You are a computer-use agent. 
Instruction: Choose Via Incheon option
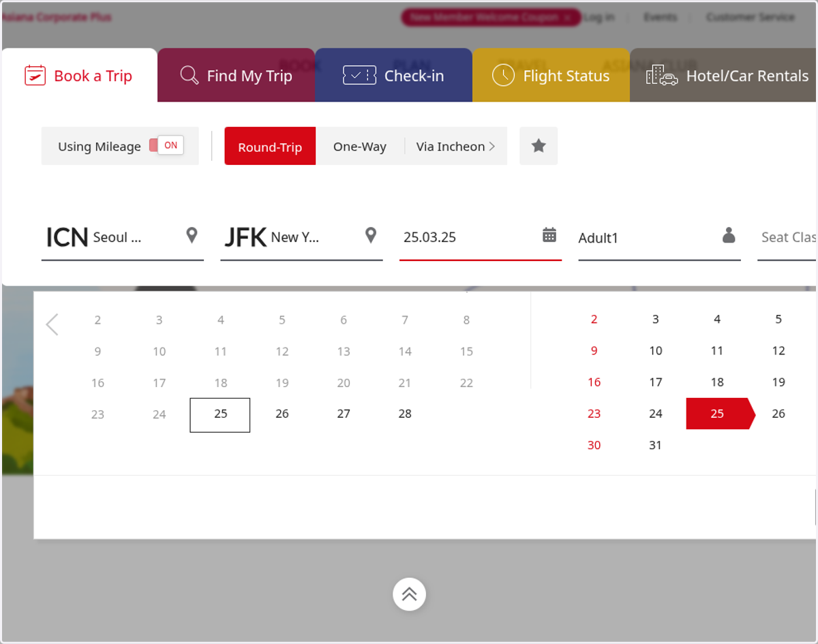[x=456, y=147]
